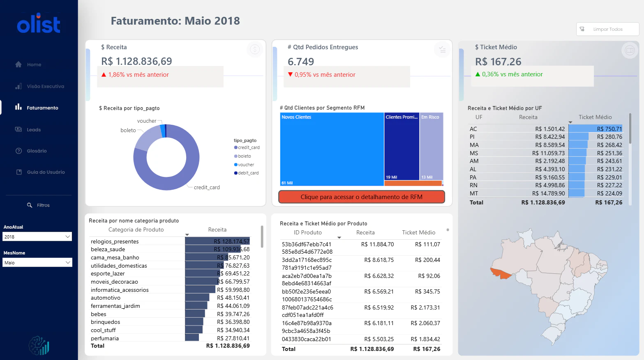Click the olist logo
Image resolution: width=644 pixels, height=360 pixels.
(39, 23)
